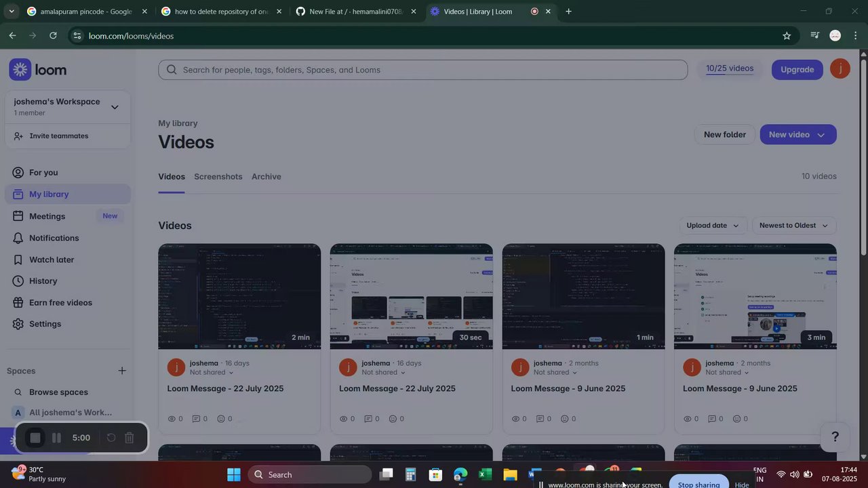Screen dimensions: 868x488
Task: Expand Not shared on 1 min video
Action: click(555, 372)
